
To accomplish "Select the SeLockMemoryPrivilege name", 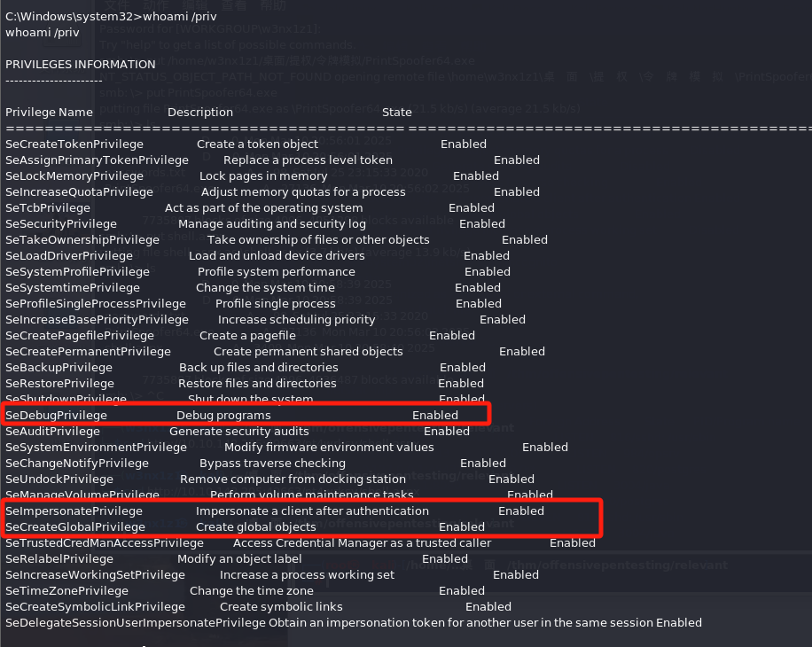I will click(x=74, y=176).
